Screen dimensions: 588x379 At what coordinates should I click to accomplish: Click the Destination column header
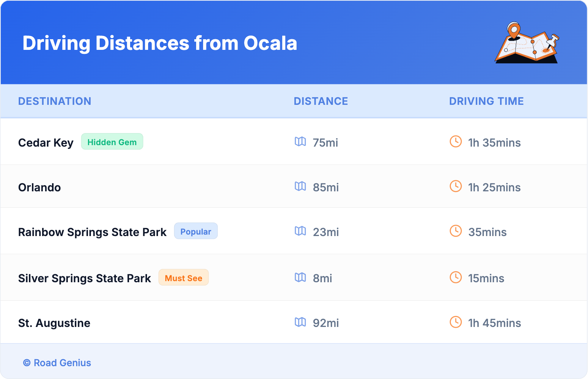coord(55,101)
